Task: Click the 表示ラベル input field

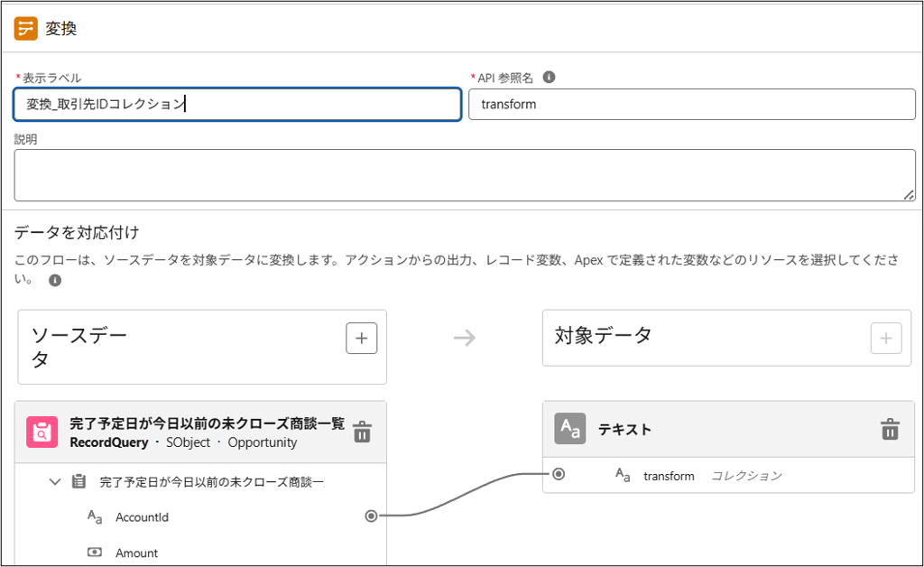Action: pos(237,105)
